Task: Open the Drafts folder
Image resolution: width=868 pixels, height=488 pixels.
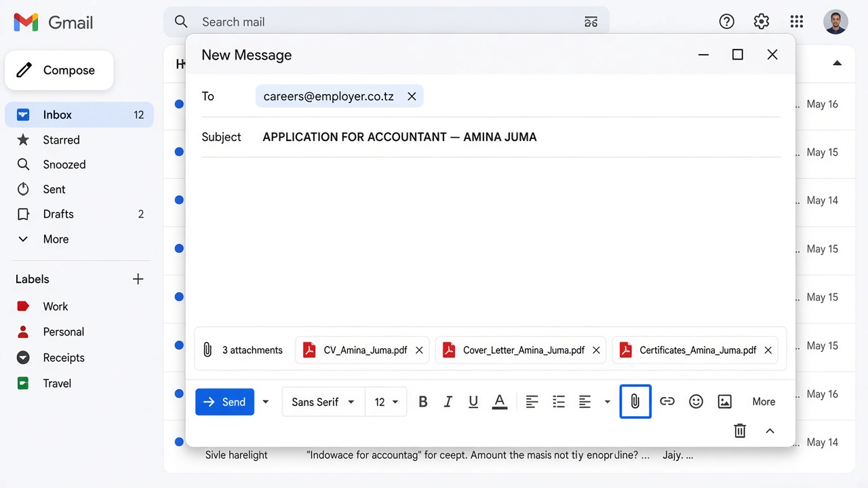Action: 79,214
